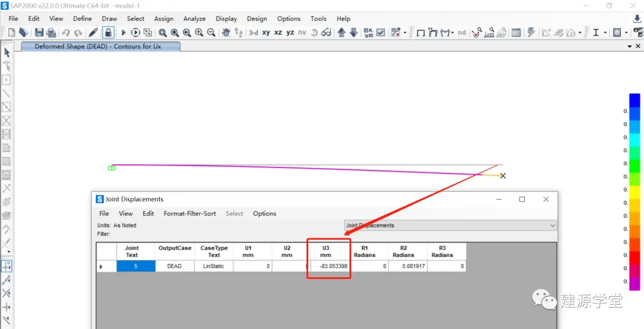Move up in list arrow icon

[341, 32]
